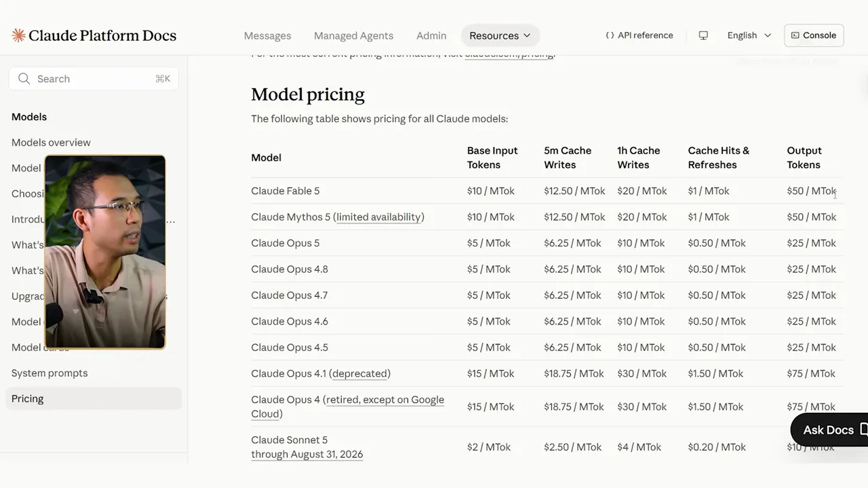
Task: Open the API reference link
Action: [x=639, y=35]
